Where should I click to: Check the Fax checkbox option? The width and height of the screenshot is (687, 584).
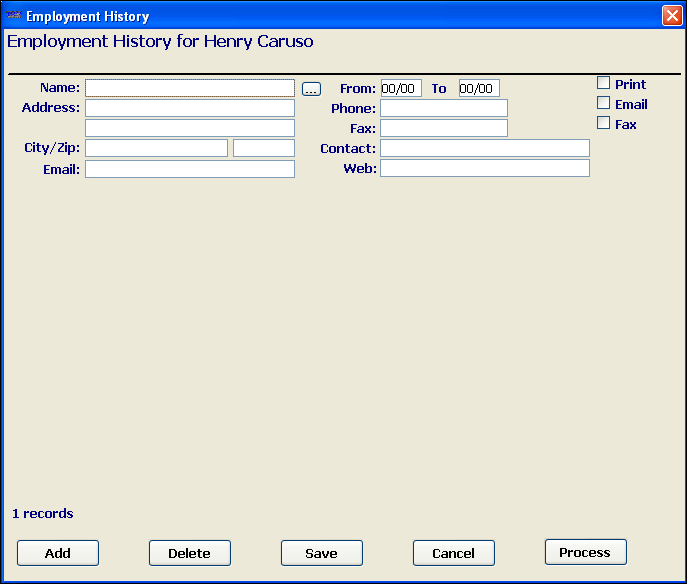(x=603, y=123)
